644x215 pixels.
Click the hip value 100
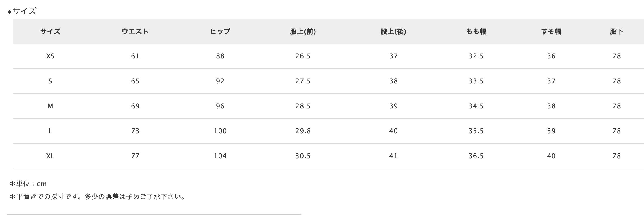coord(220,131)
